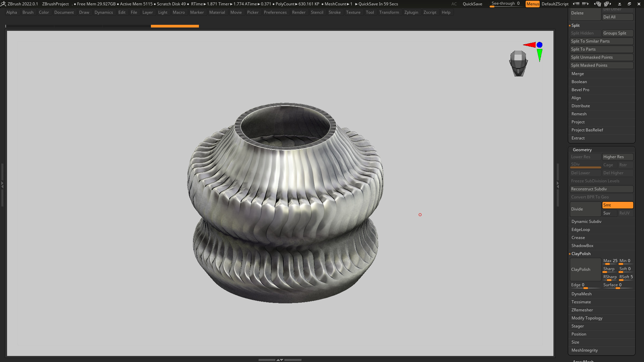Viewport: 644px width, 362px height.
Task: Click Groups Split
Action: 618,33
